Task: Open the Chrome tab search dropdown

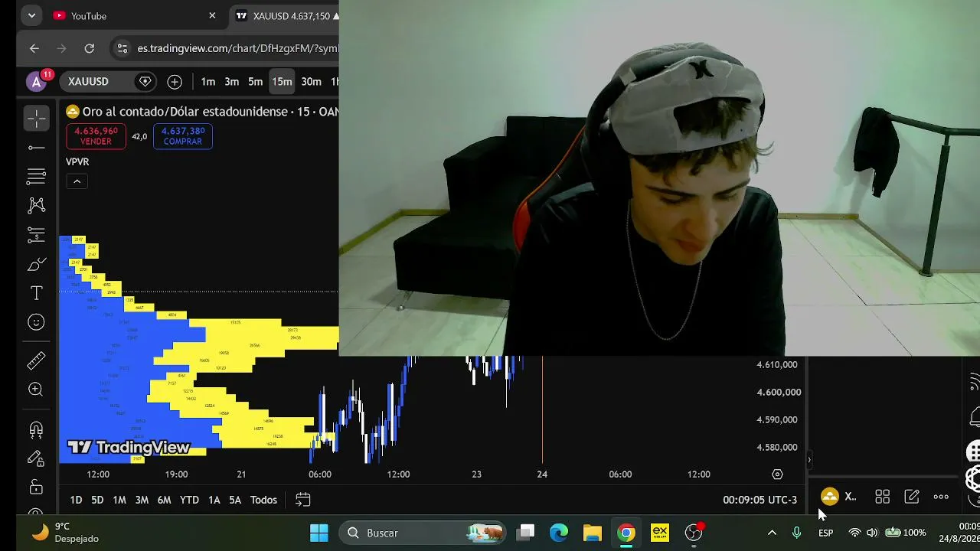Action: pos(31,16)
